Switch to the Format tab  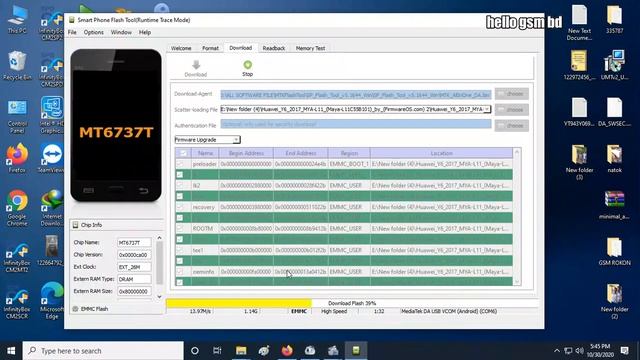[x=211, y=48]
